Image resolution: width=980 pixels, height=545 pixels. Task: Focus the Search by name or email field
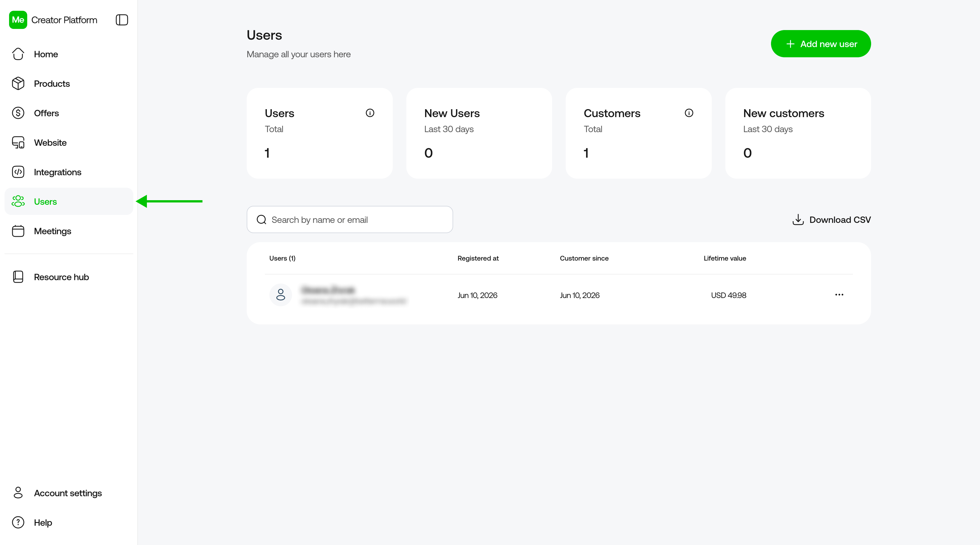[350, 219]
